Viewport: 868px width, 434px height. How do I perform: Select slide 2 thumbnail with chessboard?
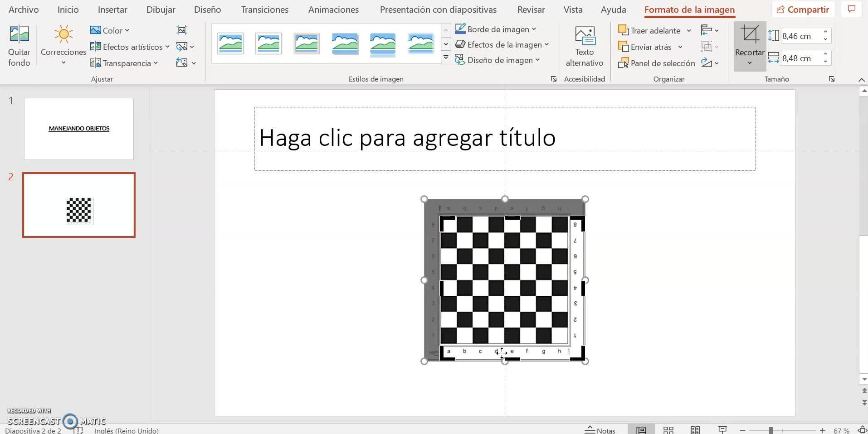[x=79, y=205]
